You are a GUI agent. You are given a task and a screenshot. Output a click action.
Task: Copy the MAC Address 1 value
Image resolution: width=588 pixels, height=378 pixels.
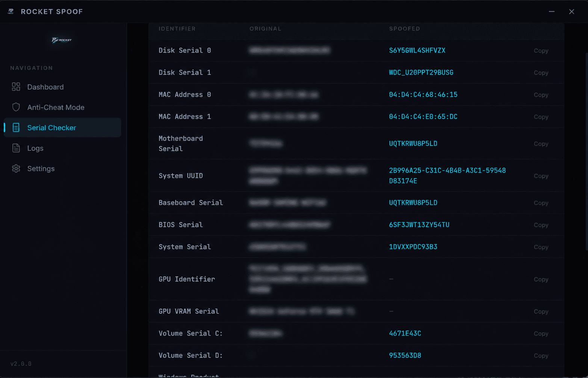coord(541,117)
